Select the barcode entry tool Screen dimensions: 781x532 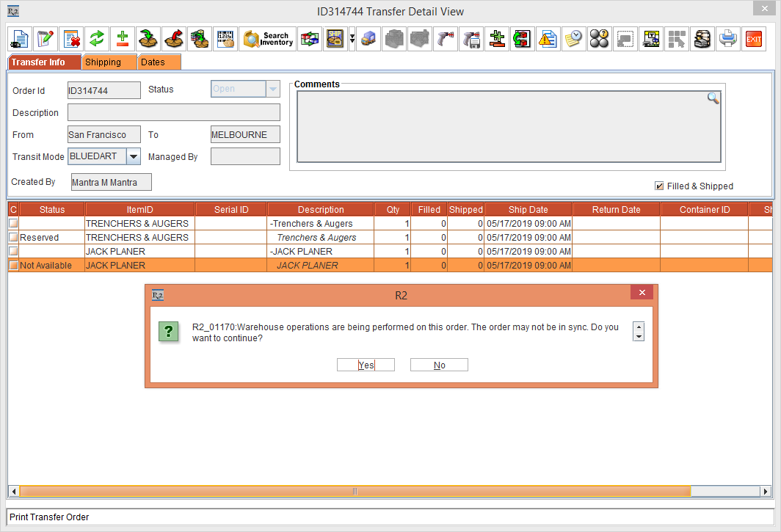point(225,39)
